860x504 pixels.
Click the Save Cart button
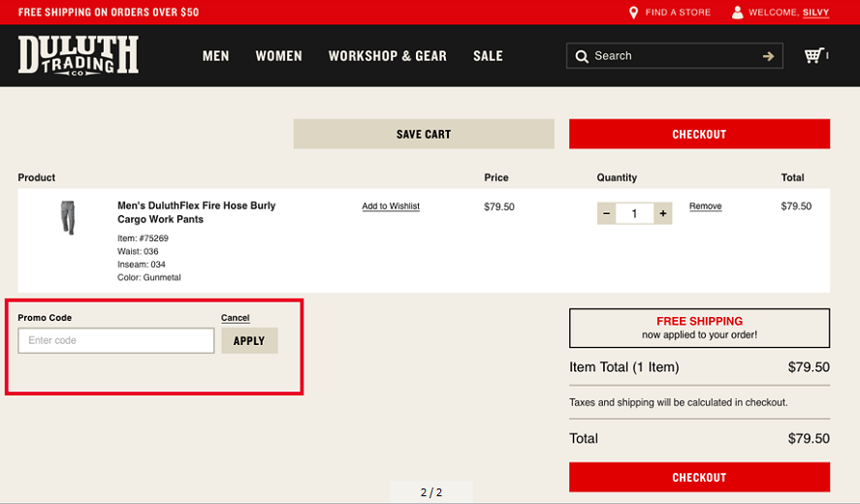click(424, 134)
